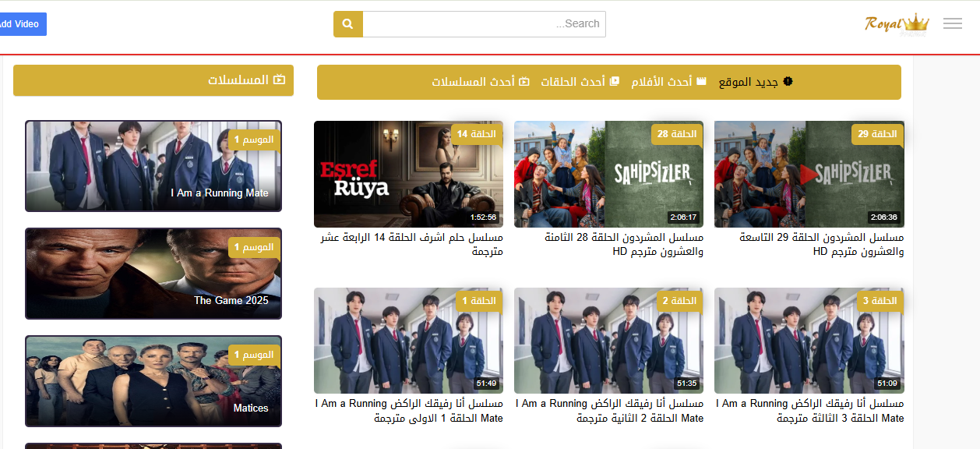Click title I Am a Running Mate الحلقة 1
The height and width of the screenshot is (449, 980).
409,411
